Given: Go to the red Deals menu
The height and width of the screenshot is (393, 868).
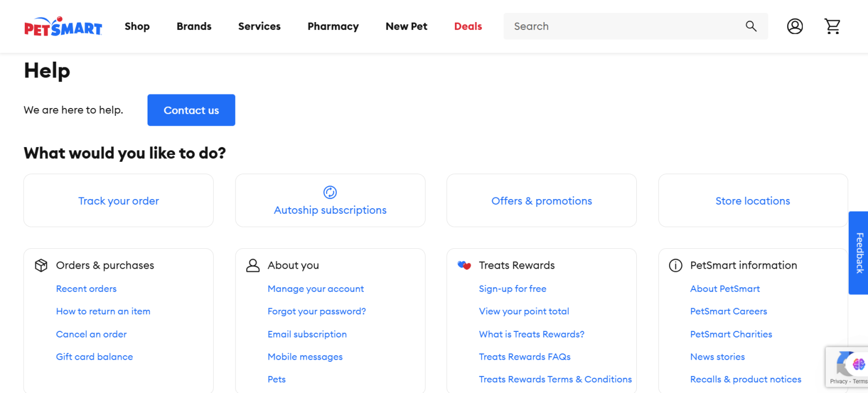Looking at the screenshot, I should [468, 26].
